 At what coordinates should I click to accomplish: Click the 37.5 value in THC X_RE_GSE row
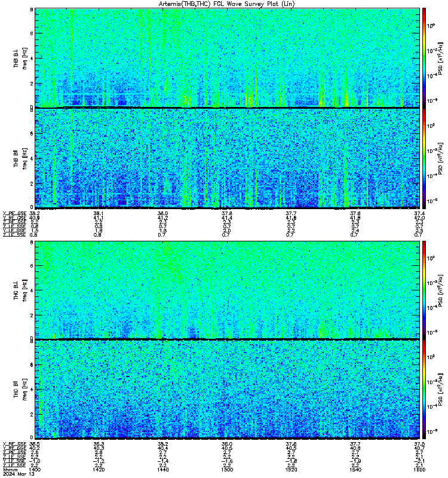[419, 444]
